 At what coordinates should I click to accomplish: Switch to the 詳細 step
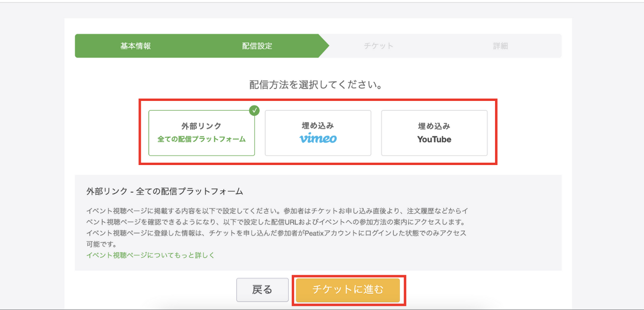coord(500,46)
